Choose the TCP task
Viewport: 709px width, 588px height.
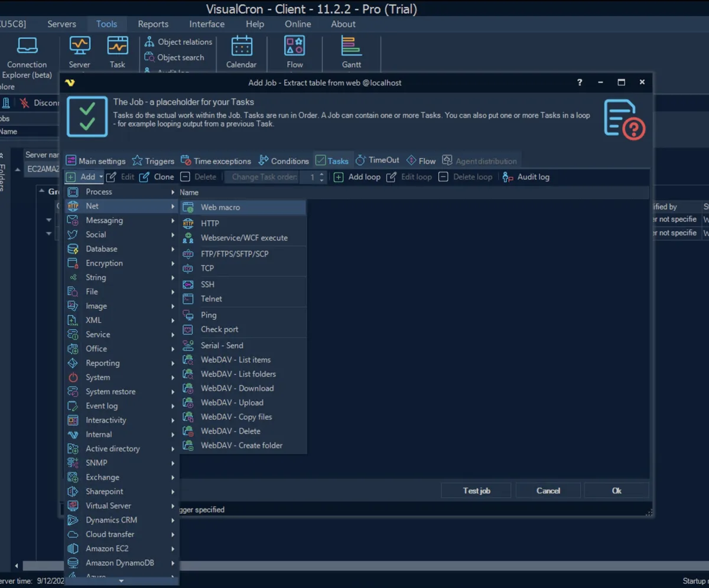(x=244, y=268)
